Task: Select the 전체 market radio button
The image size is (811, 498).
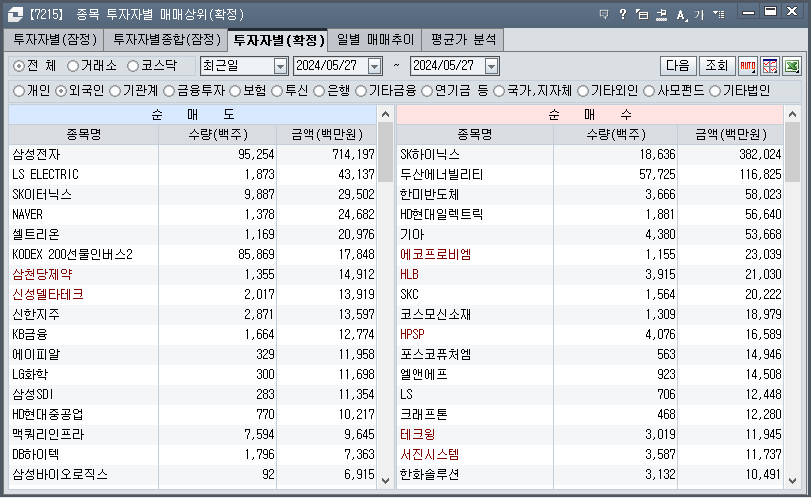Action: [x=19, y=66]
